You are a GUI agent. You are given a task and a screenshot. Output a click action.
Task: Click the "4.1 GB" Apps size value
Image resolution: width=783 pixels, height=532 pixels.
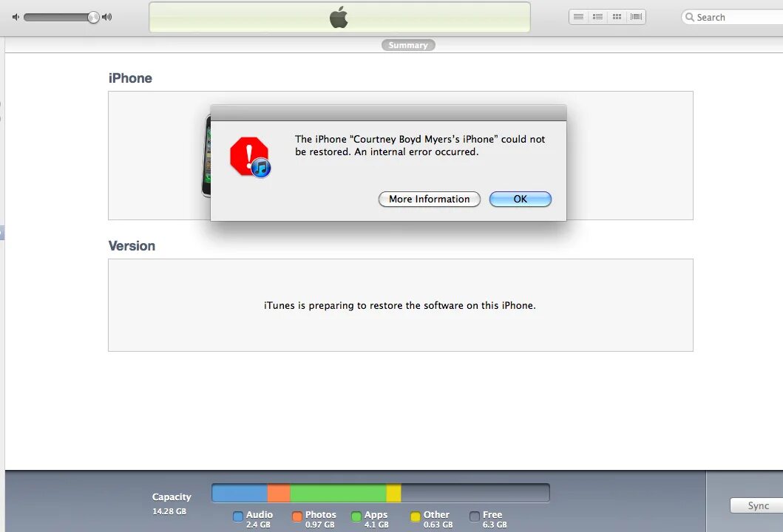pyautogui.click(x=376, y=525)
